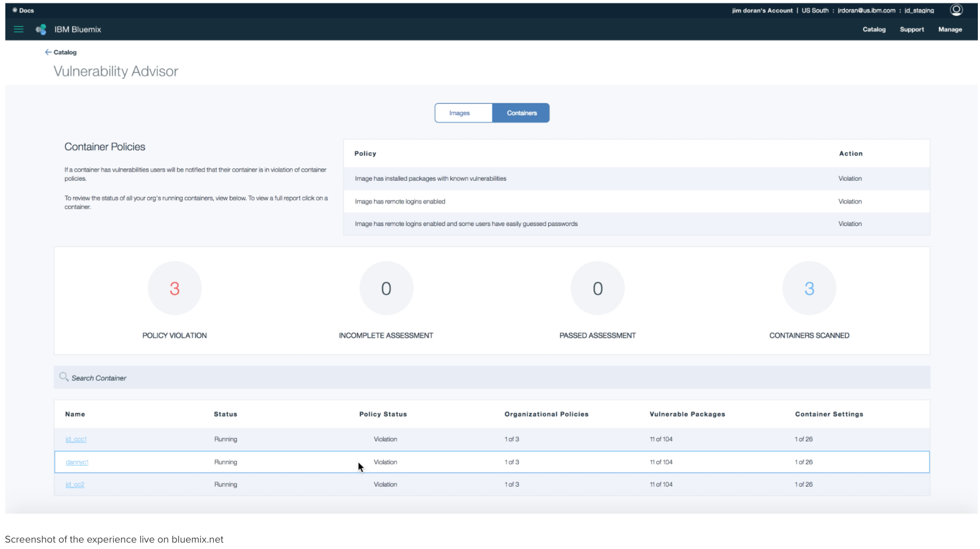Click the IBM Bluemix hexagon logo

[41, 29]
